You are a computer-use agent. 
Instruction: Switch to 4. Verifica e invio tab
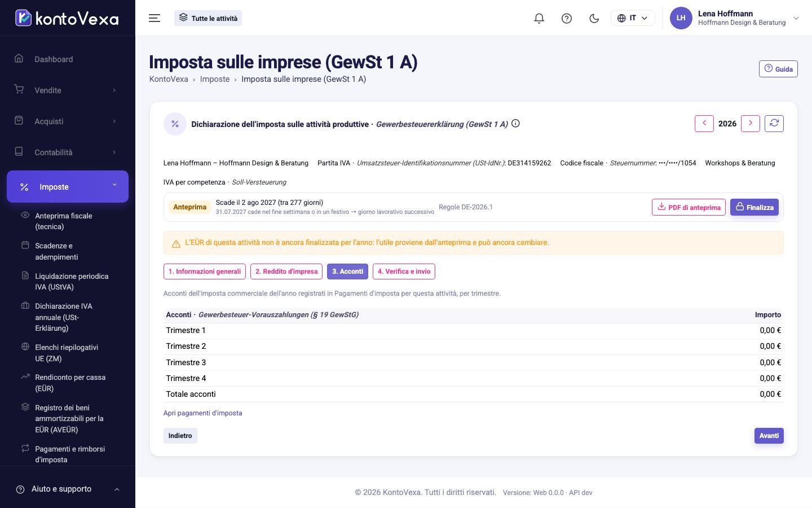tap(404, 271)
